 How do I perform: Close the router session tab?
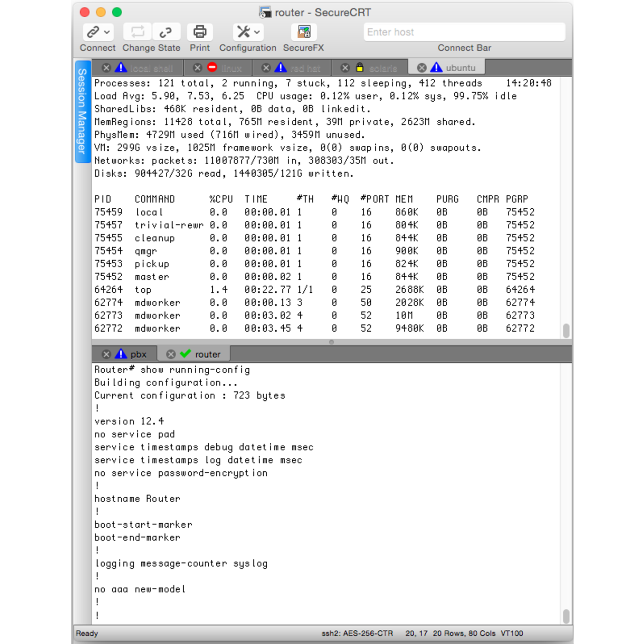tap(171, 354)
